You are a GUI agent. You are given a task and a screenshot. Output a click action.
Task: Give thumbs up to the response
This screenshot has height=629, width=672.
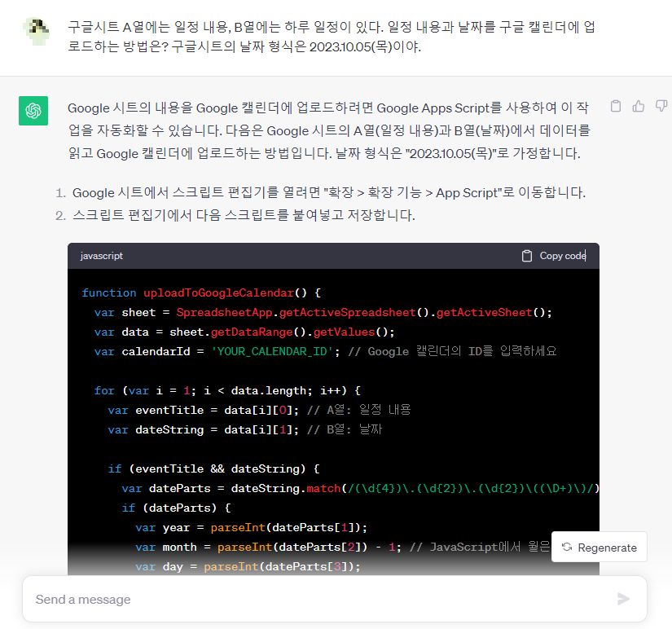tap(638, 106)
